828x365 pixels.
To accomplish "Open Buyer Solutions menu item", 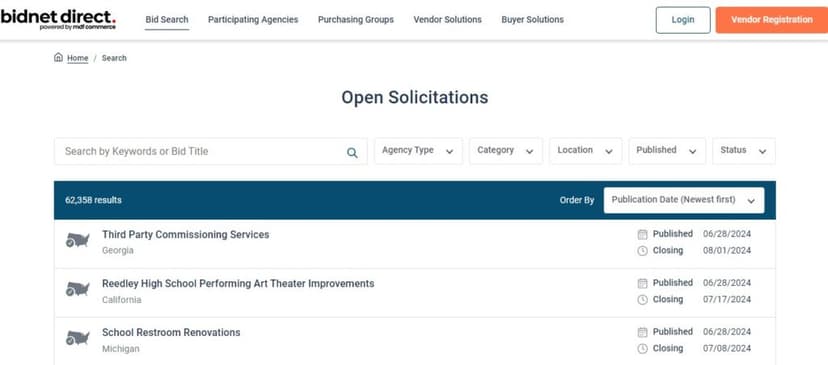I will [x=532, y=20].
